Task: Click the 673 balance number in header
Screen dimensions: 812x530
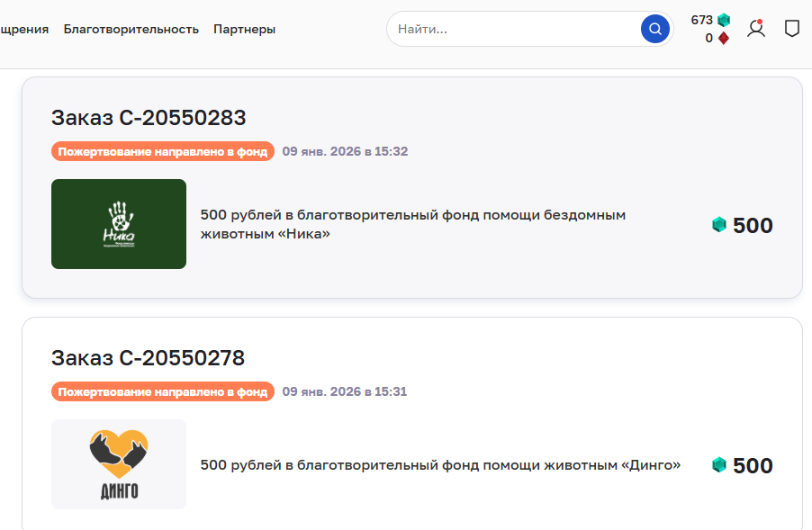Action: (x=701, y=20)
